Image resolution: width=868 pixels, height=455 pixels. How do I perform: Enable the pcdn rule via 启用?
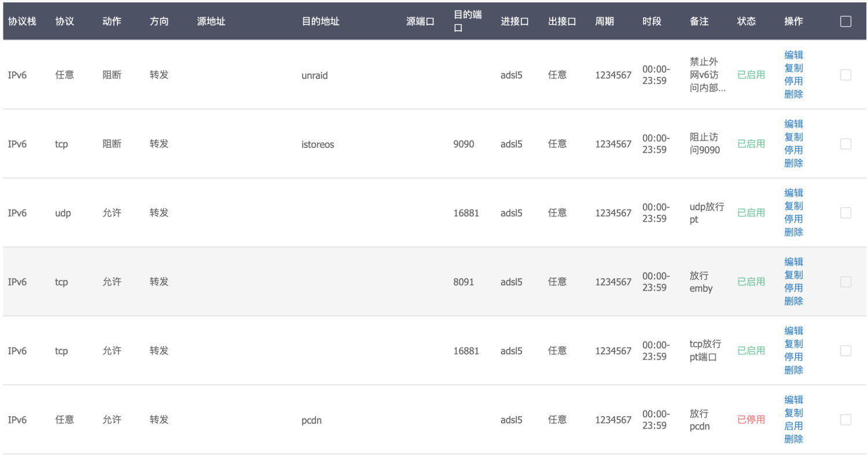[x=793, y=426]
